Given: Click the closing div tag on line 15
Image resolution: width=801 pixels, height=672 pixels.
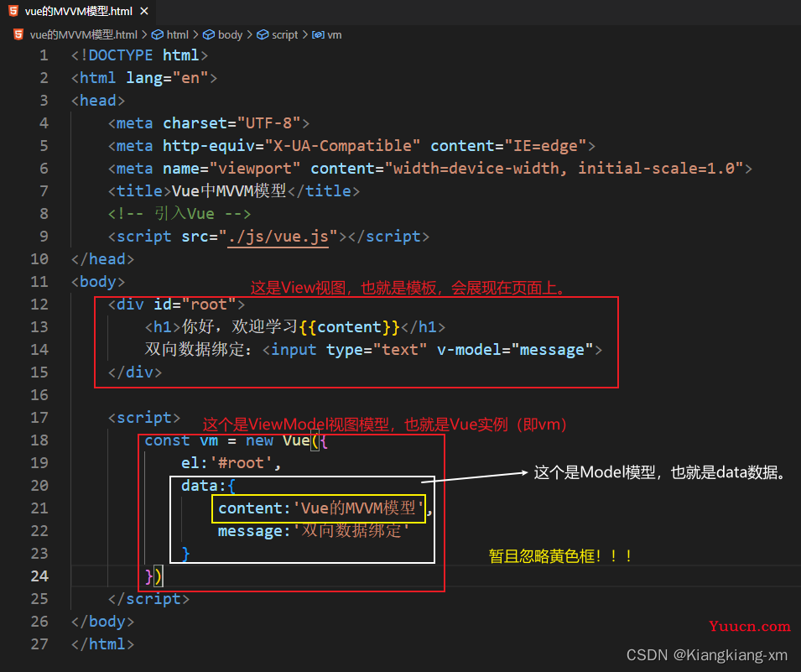Looking at the screenshot, I should tap(135, 372).
